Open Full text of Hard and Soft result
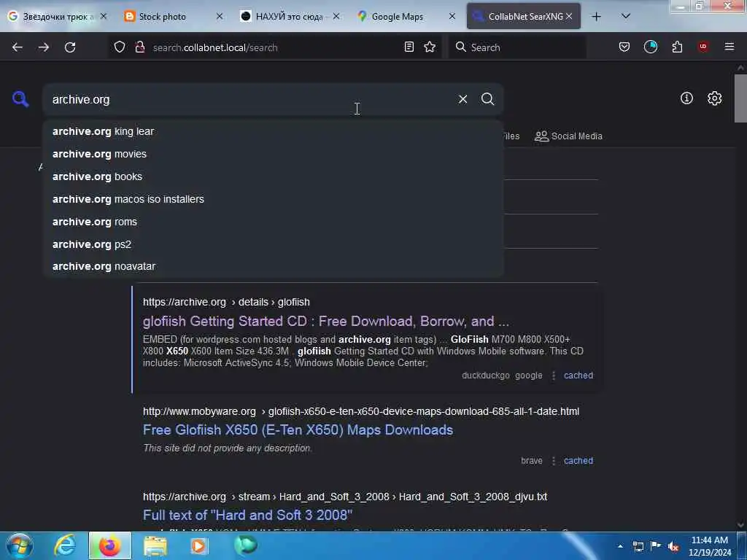The image size is (747, 560). (x=248, y=516)
